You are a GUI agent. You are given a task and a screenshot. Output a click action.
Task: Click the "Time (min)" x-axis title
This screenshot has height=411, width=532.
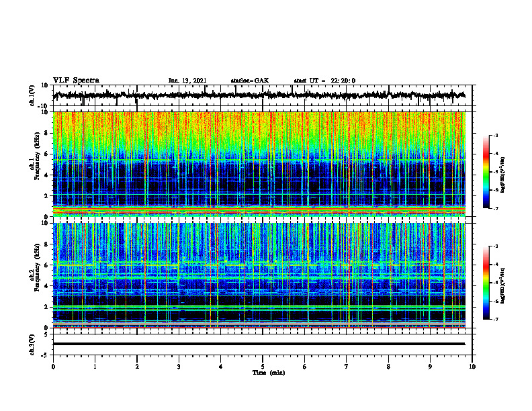[269, 373]
